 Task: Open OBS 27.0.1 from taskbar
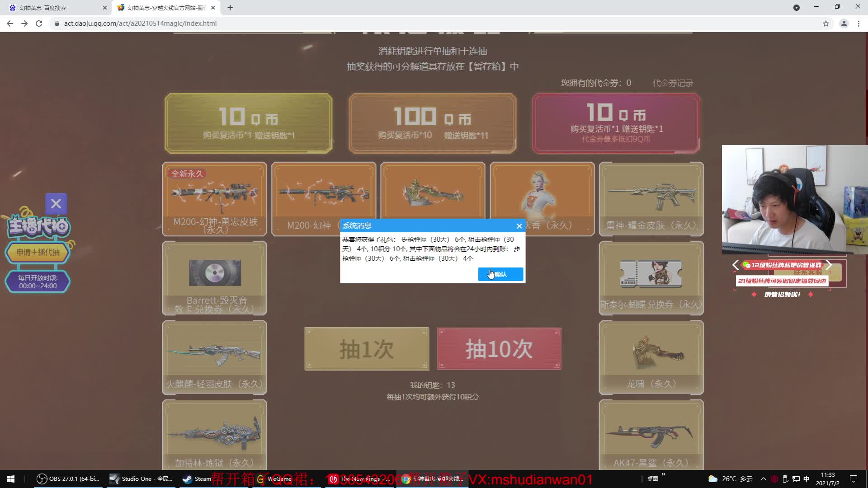[x=68, y=479]
